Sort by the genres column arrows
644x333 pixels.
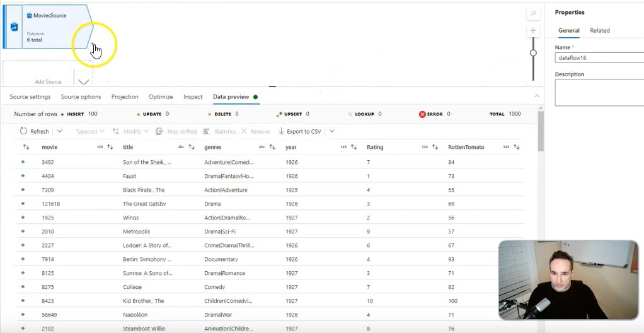click(272, 147)
